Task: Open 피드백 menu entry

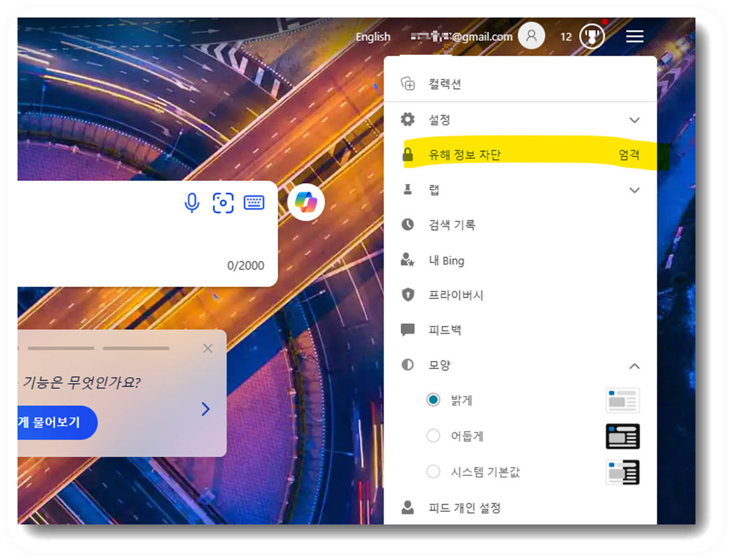Action: 521,330
